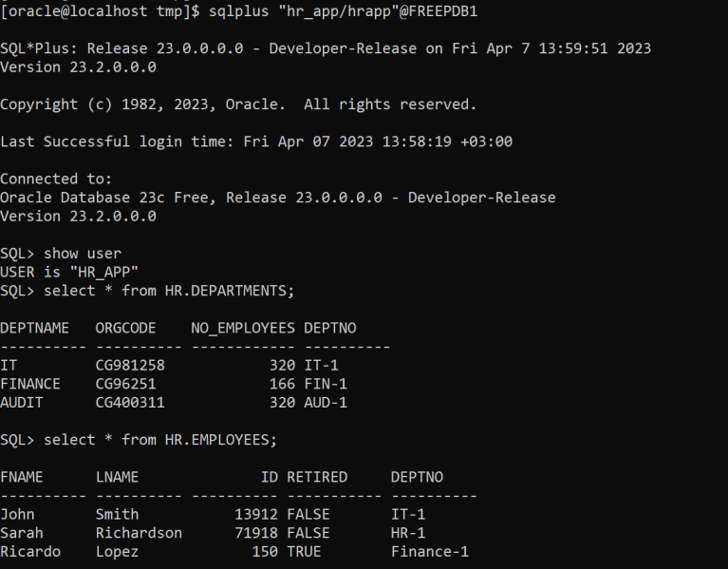The height and width of the screenshot is (569, 728).
Task: Click employee ID 150
Action: [265, 551]
